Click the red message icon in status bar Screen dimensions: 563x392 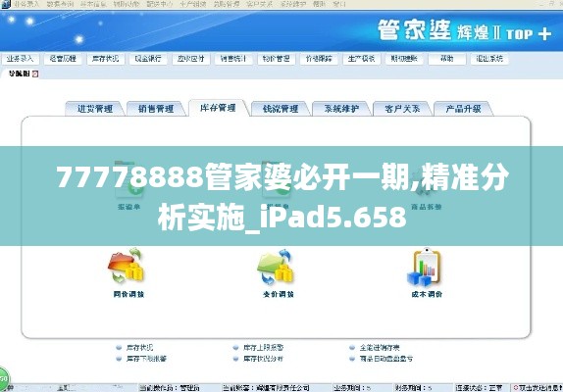(516, 388)
